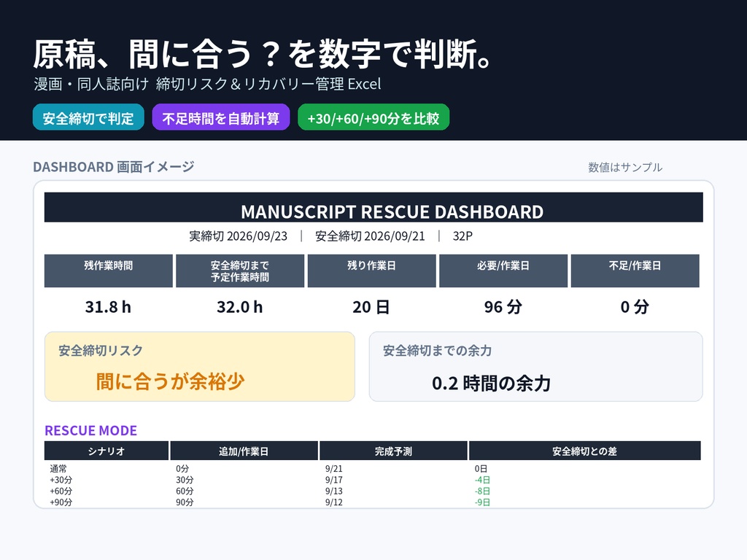Click the 安全締切まで予定作業時間 header cell
The height and width of the screenshot is (560, 747).
click(240, 271)
